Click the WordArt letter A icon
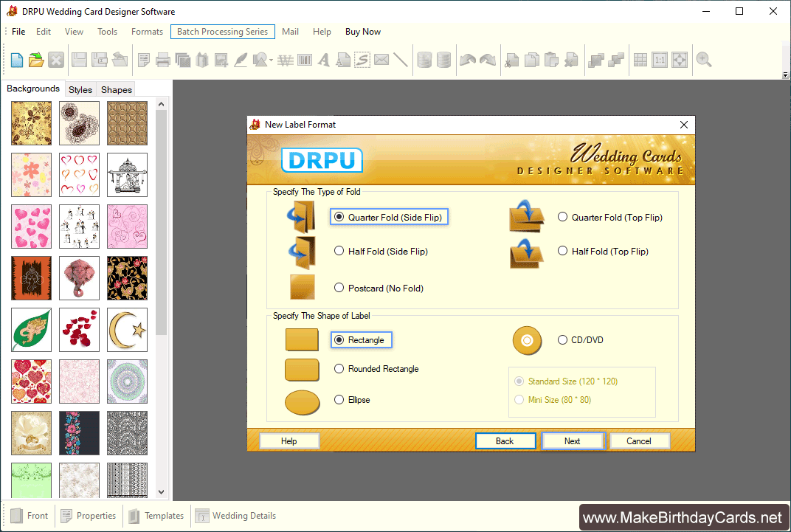 [x=324, y=60]
